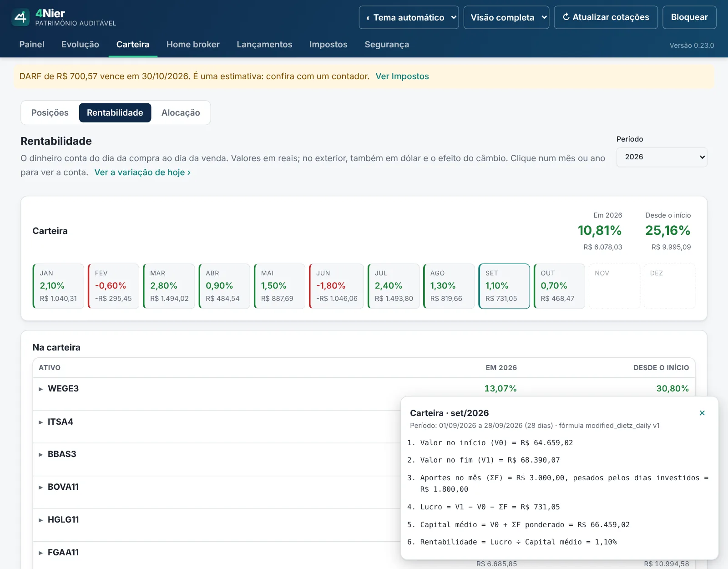Click the Bloquear button
Viewport: 728px width, 569px height.
coord(689,17)
